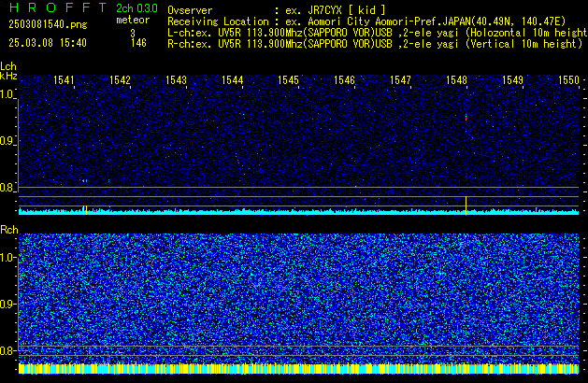Select the file name 2503081540.png

[x=48, y=24]
